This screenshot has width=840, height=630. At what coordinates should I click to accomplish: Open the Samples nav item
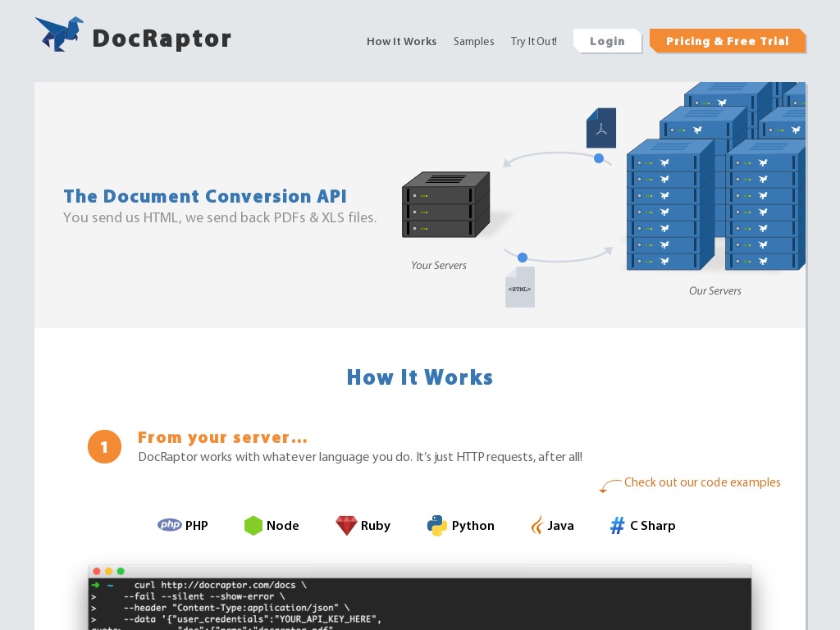473,41
